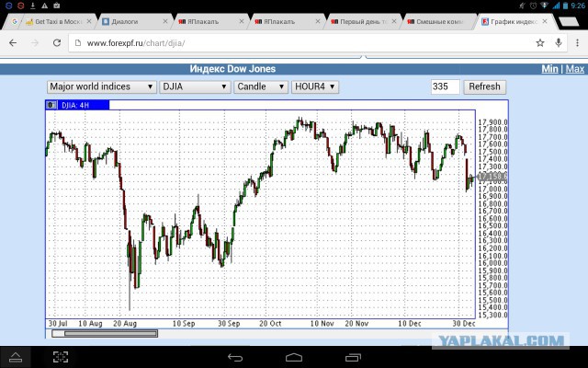Click the DJIA: 4H chart label
The height and width of the screenshot is (368, 588).
75,105
